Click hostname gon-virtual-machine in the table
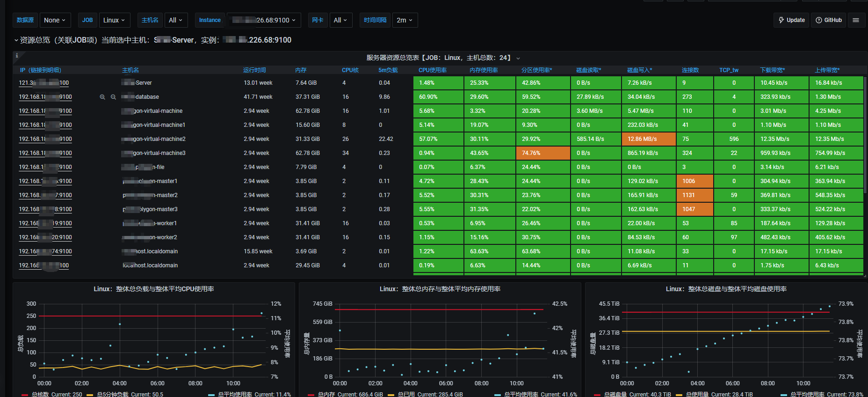Screen dimensions: 868x397 point(152,111)
